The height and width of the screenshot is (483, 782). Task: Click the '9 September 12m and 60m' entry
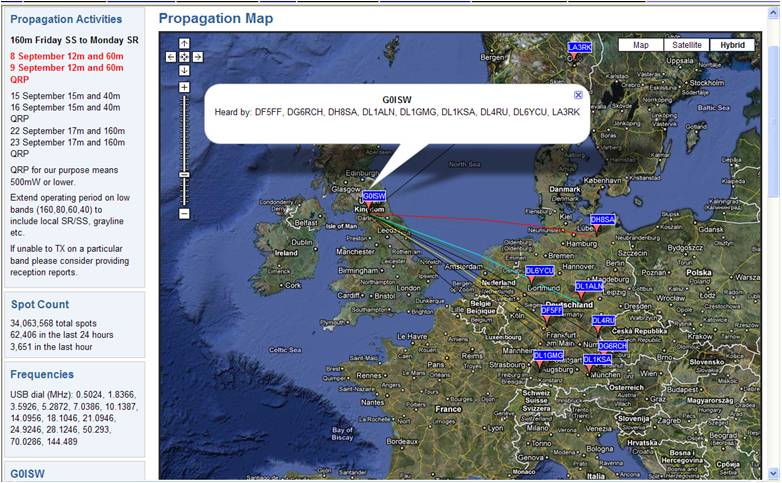[66, 68]
